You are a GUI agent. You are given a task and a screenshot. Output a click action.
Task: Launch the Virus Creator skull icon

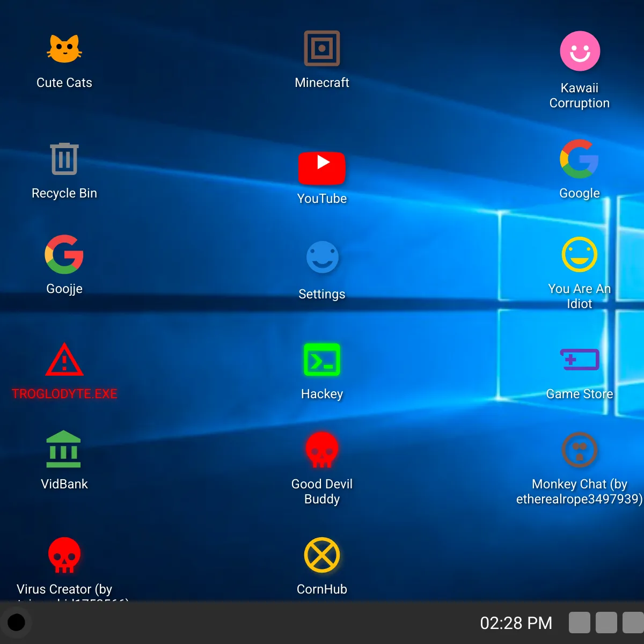pos(64,555)
